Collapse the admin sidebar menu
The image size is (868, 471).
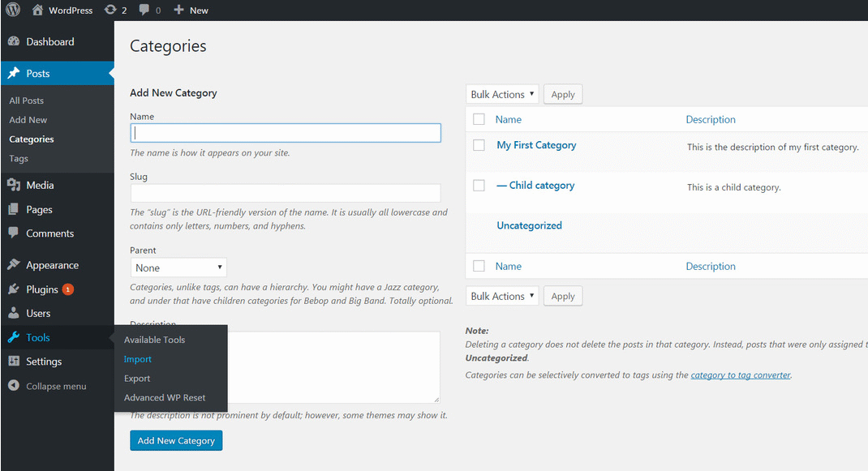[x=52, y=386]
